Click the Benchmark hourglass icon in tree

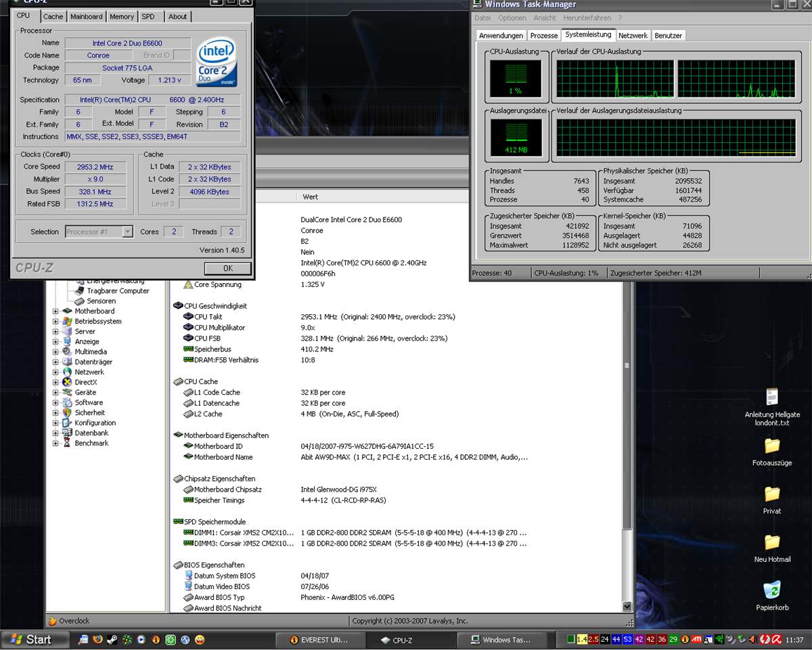tap(67, 443)
